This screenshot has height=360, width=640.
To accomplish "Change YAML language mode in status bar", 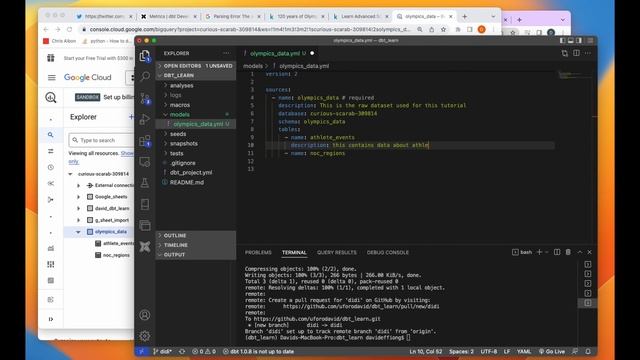I will click(x=524, y=351).
